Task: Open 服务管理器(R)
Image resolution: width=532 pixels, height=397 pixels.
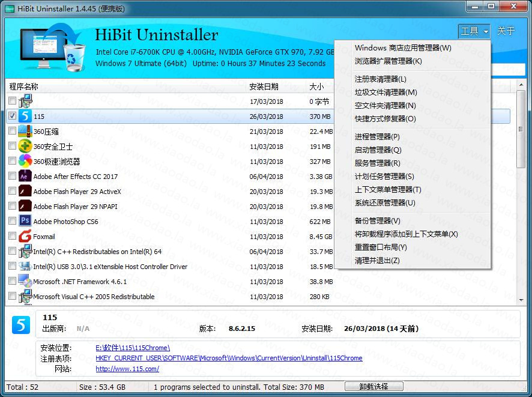Action: 377,163
